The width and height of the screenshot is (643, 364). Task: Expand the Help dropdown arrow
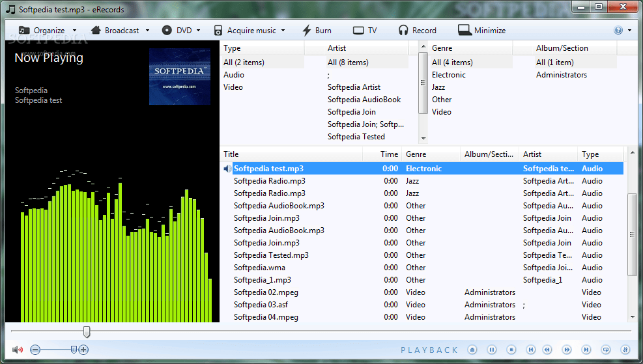click(629, 31)
